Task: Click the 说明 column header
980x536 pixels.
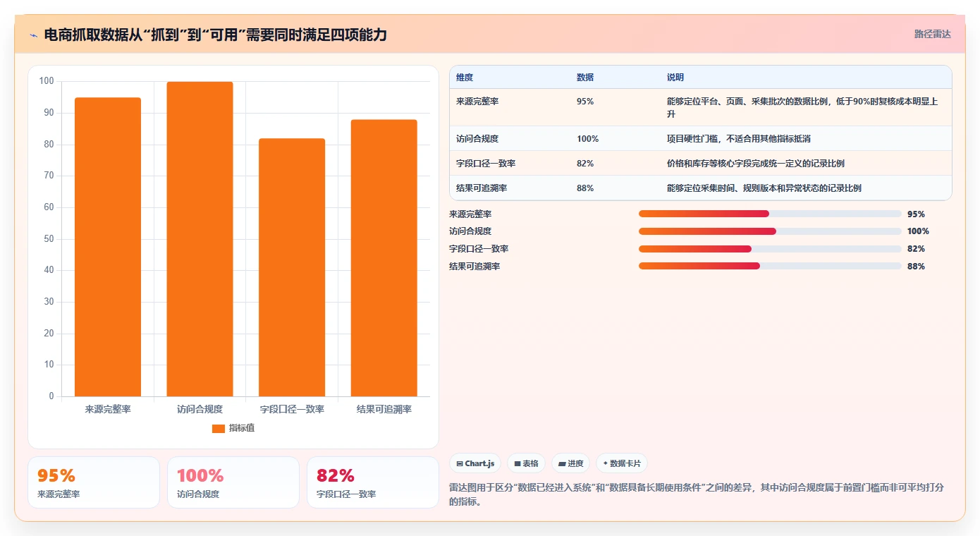Action: tap(675, 78)
